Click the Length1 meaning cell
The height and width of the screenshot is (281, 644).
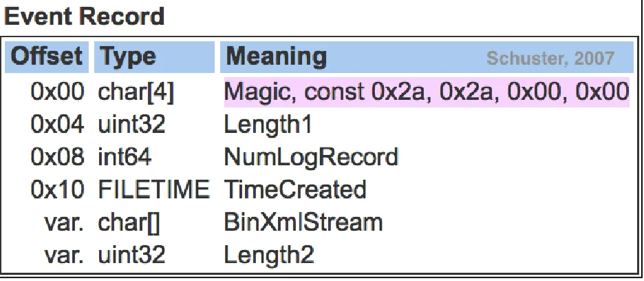268,125
